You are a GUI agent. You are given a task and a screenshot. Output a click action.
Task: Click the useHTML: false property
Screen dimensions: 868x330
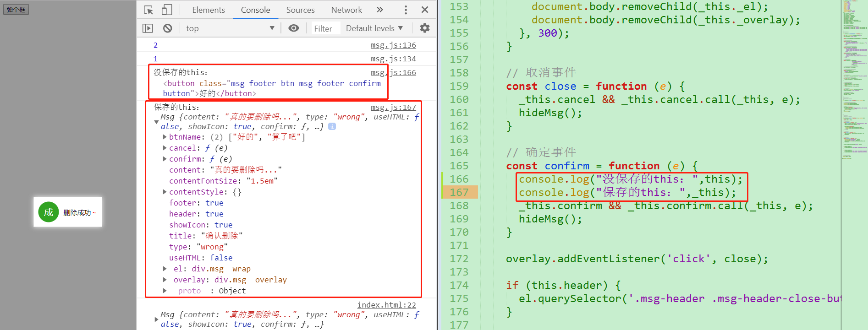(x=201, y=258)
